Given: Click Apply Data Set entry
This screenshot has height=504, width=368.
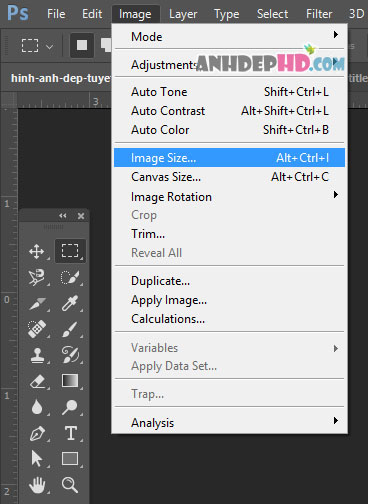Looking at the screenshot, I should coord(229,366).
